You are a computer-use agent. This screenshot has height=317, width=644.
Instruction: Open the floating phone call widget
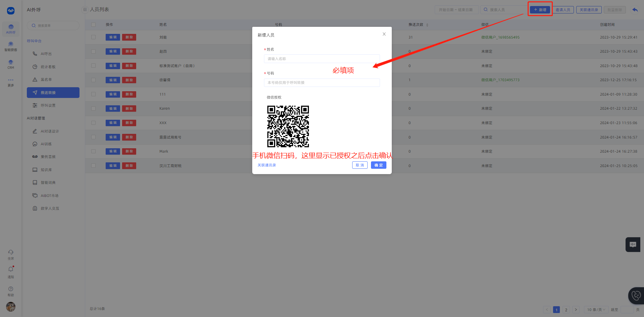pyautogui.click(x=636, y=296)
